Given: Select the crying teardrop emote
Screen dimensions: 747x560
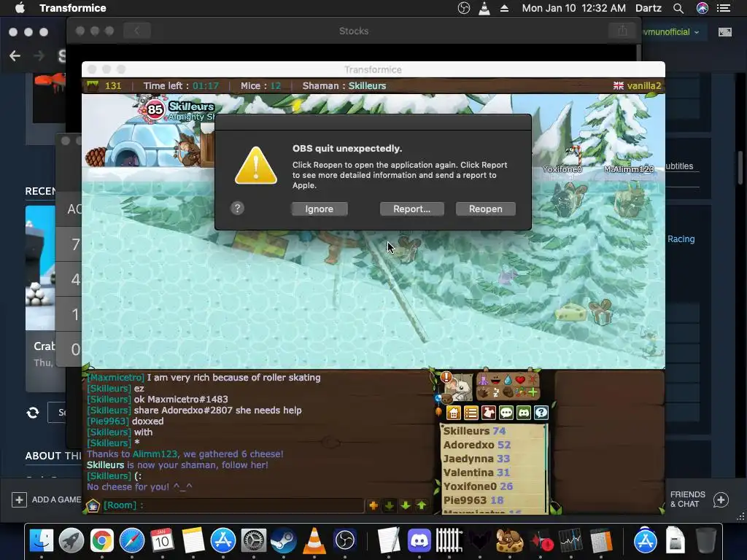Looking at the screenshot, I should [x=508, y=380].
